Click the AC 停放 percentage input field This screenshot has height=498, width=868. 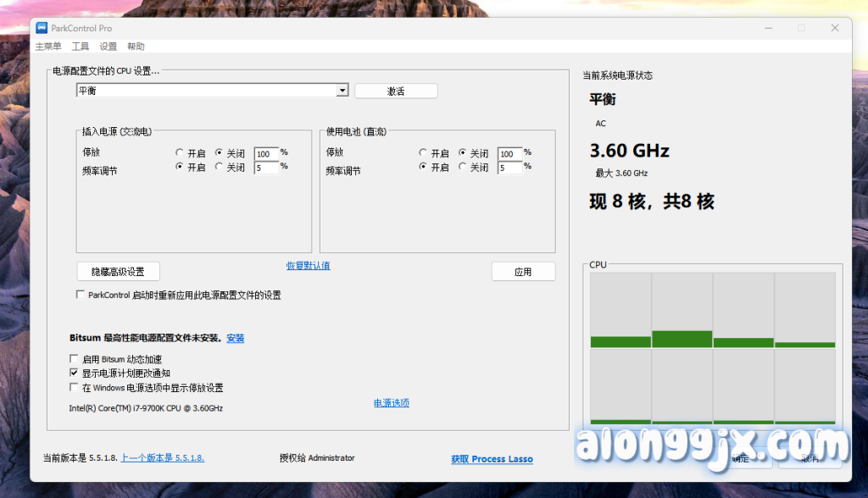(265, 154)
